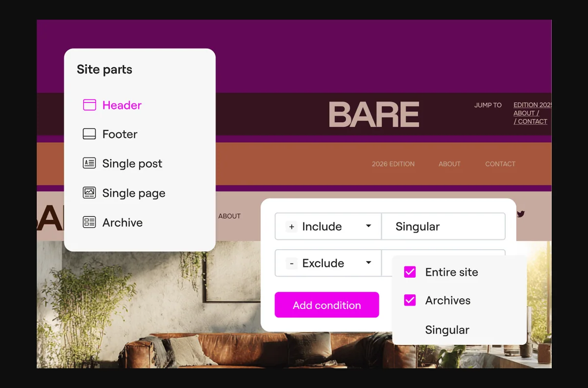
Task: Choose Archive label in Site parts
Action: (x=122, y=222)
